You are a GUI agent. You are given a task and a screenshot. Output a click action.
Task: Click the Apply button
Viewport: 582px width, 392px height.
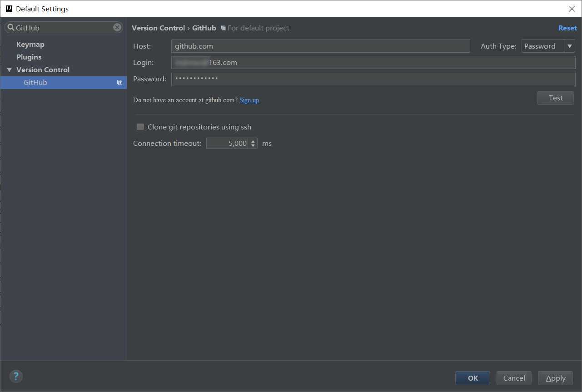point(555,378)
